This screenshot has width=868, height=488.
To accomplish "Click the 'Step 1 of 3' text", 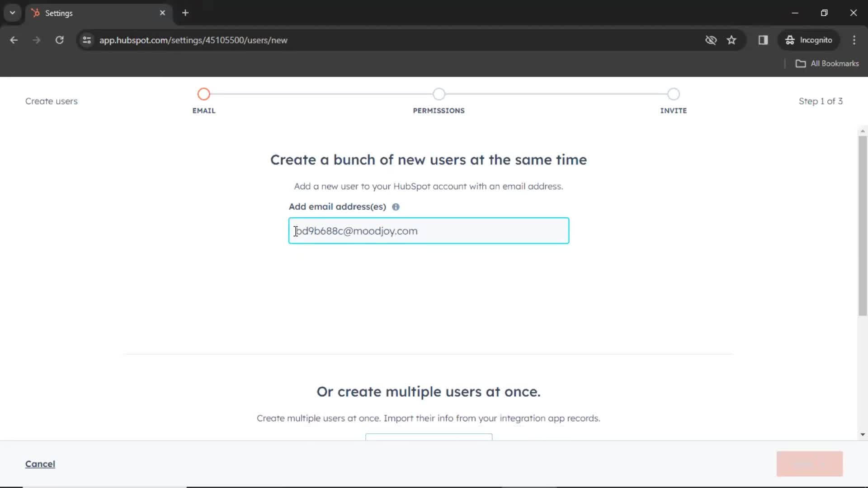I will coord(821,101).
